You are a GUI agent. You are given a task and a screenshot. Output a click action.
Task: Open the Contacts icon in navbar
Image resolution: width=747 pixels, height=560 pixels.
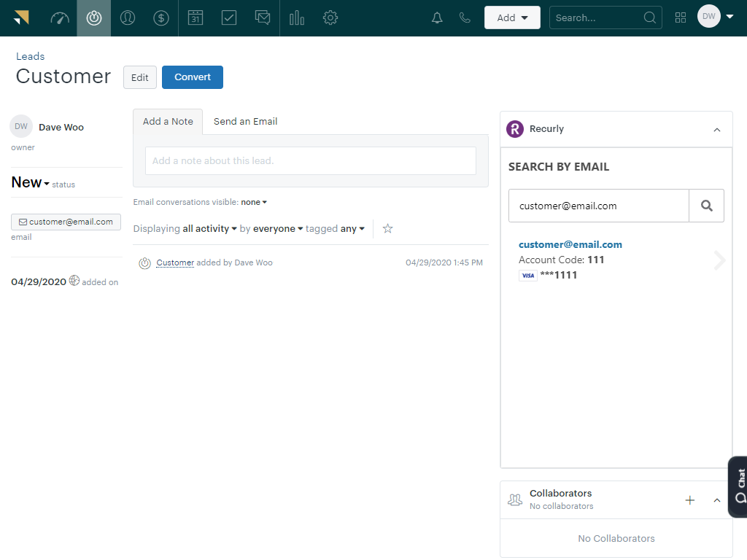tap(128, 18)
